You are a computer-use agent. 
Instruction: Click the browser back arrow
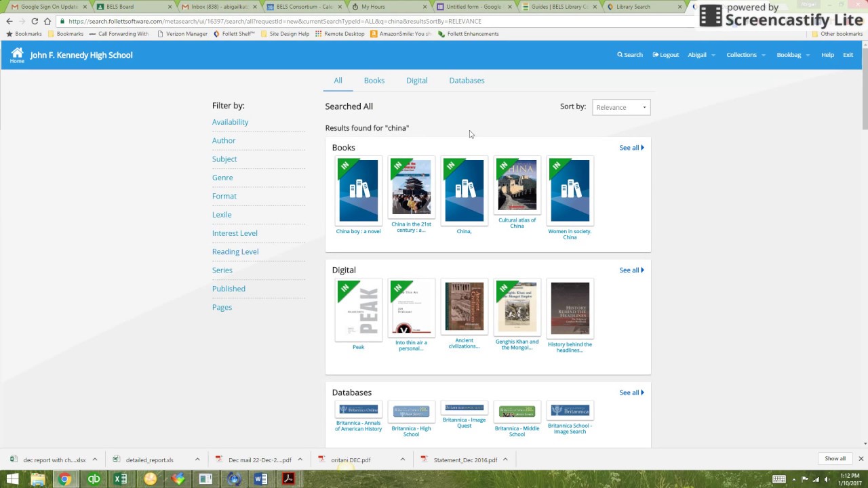pos(9,21)
